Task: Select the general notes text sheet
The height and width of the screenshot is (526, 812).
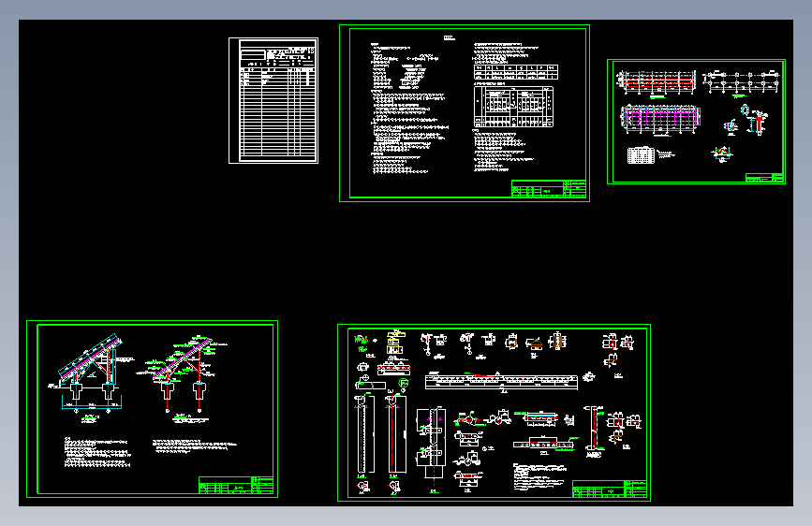Action: pyautogui.click(x=465, y=113)
